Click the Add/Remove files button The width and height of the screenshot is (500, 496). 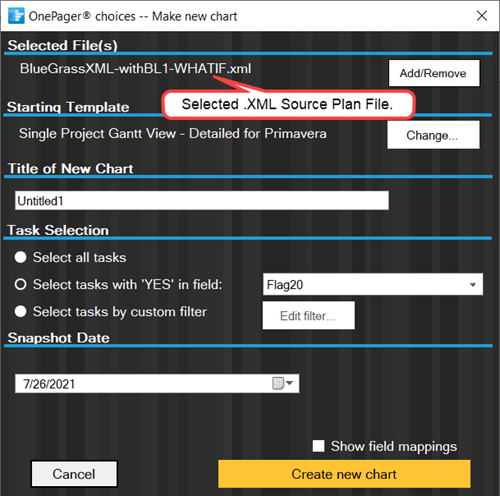[x=434, y=73]
